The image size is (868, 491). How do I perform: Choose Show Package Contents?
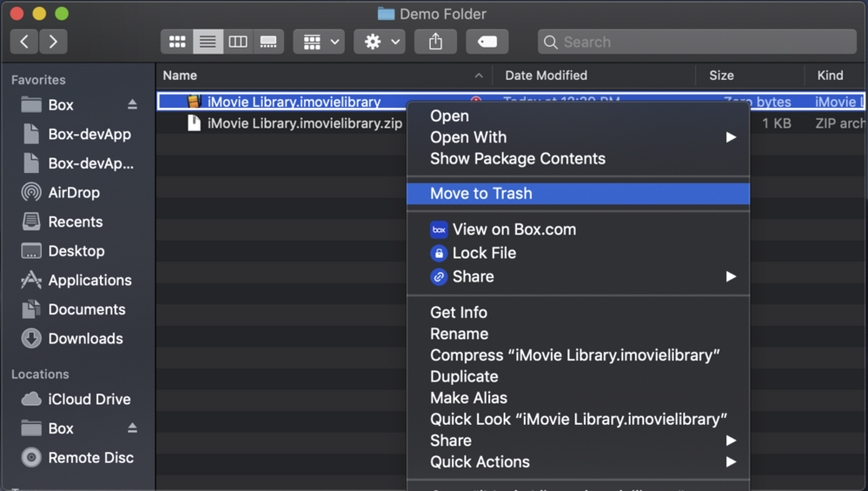578,159
